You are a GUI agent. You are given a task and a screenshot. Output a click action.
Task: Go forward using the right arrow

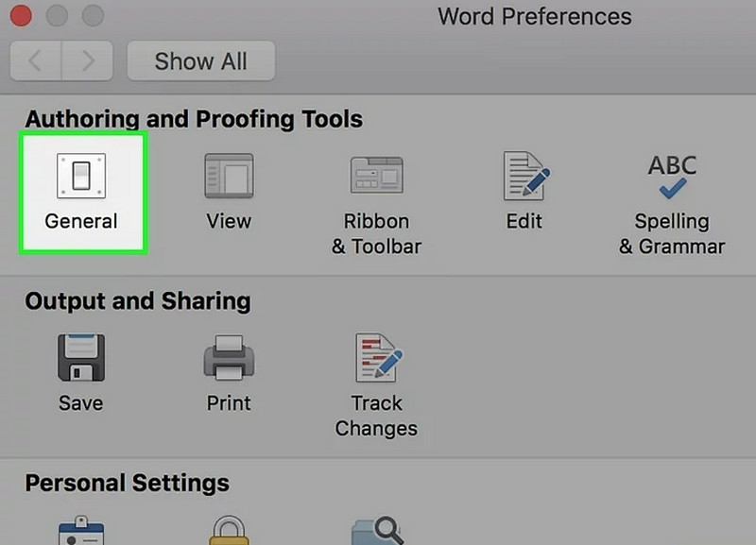pos(88,60)
